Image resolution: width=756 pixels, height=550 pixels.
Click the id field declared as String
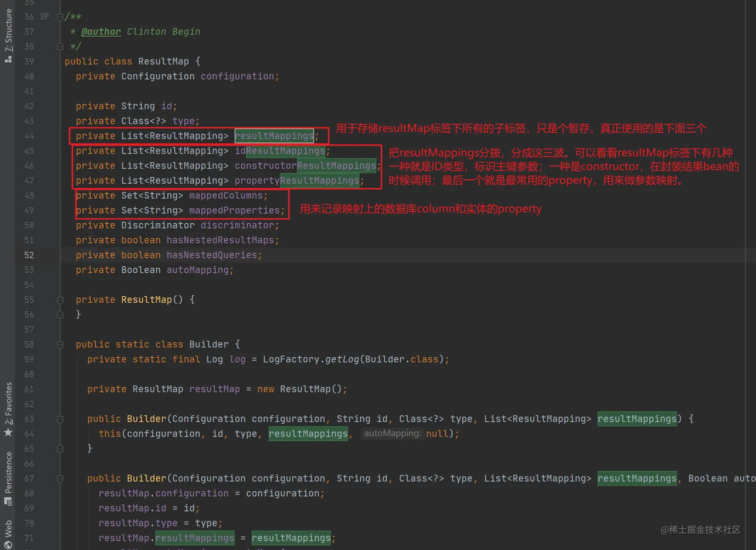pos(166,106)
